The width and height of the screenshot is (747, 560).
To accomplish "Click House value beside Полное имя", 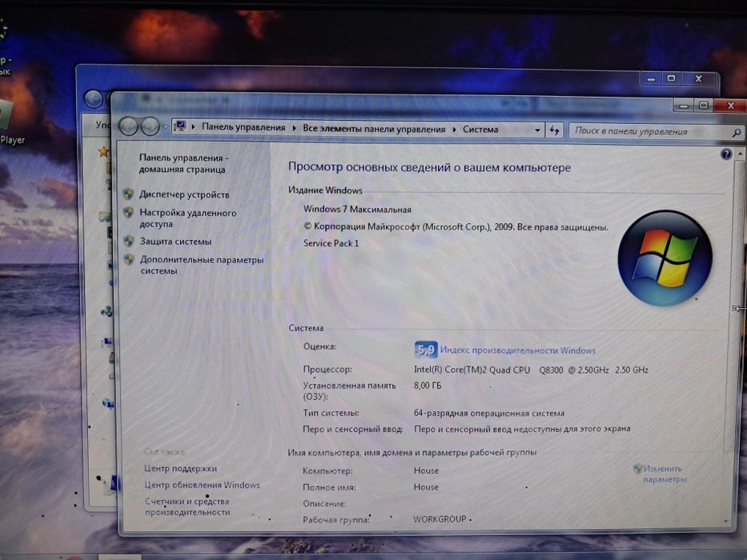I will pos(426,487).
